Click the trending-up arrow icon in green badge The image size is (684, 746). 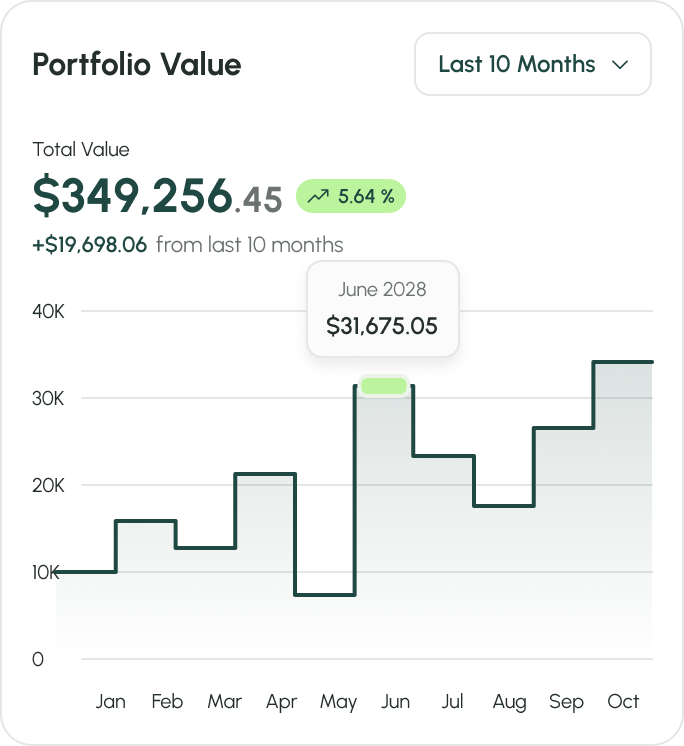point(318,197)
